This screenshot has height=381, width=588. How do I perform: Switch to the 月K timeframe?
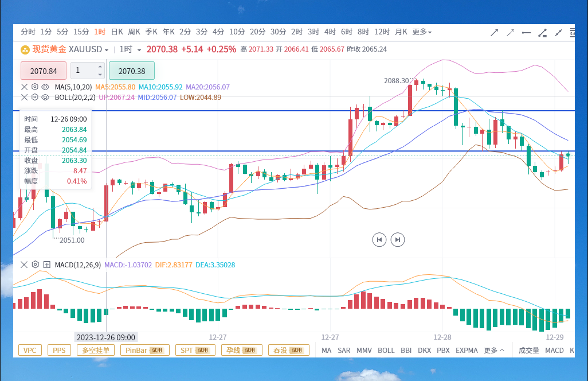point(401,32)
